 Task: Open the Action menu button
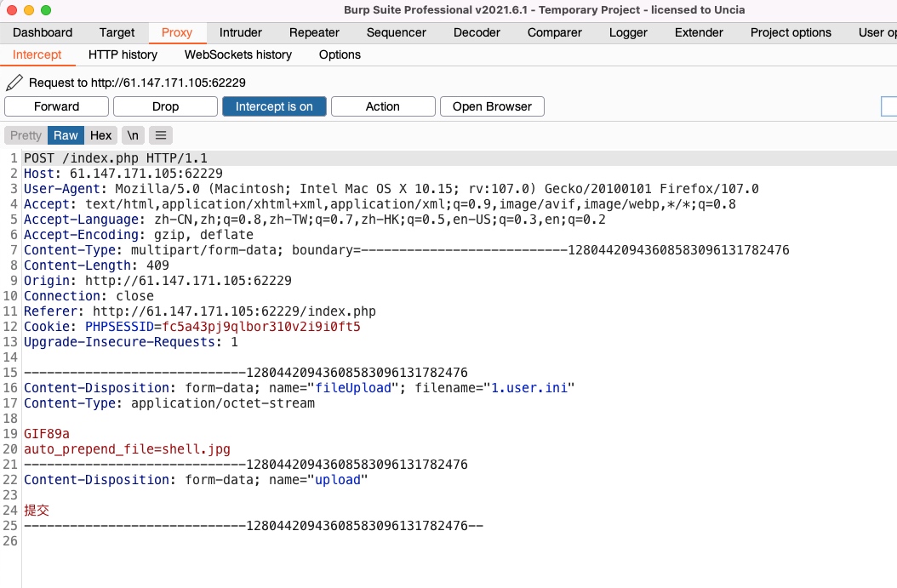click(383, 106)
